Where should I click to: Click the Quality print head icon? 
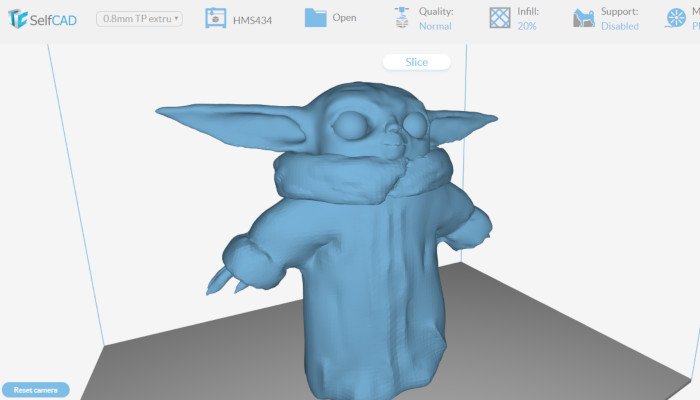(x=402, y=18)
